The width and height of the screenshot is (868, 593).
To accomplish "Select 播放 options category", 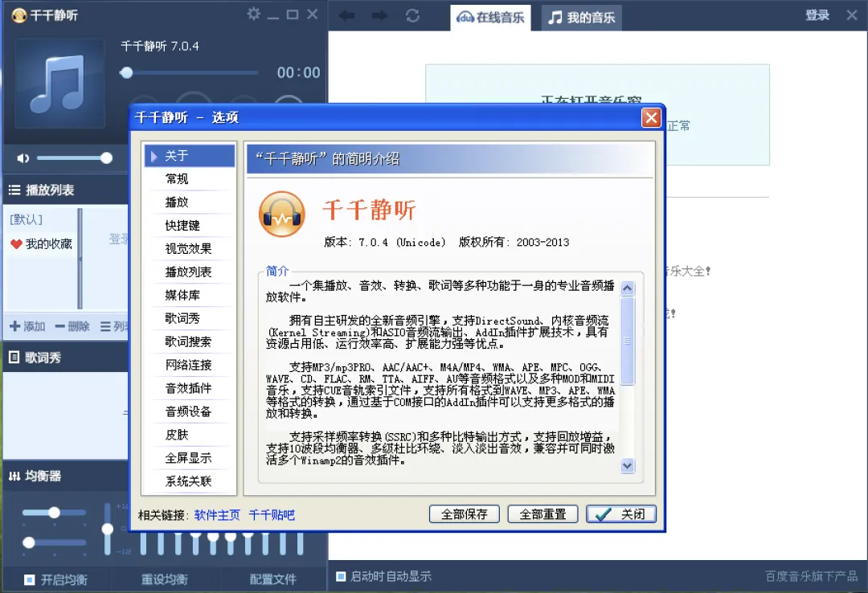I will 190,202.
